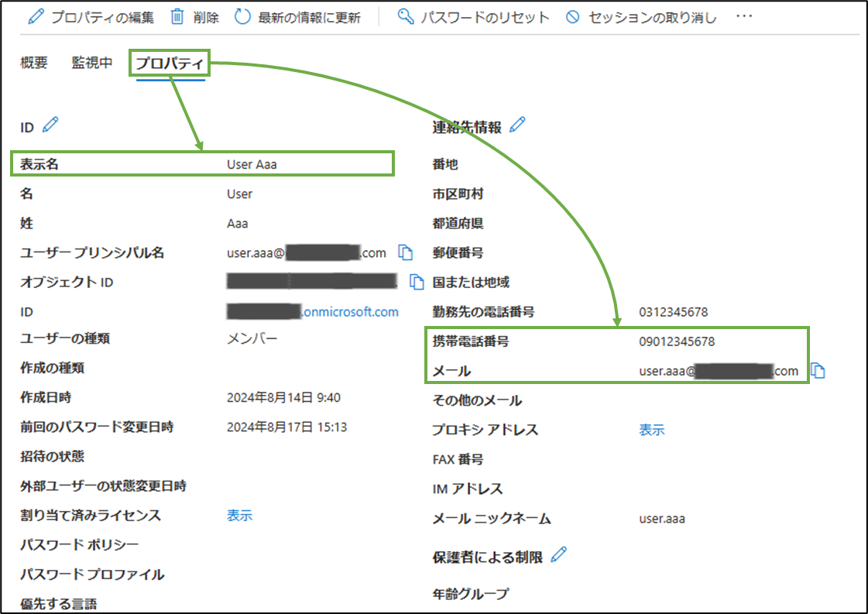Click the パスワード ポリシー label
868x614 pixels.
[x=80, y=545]
